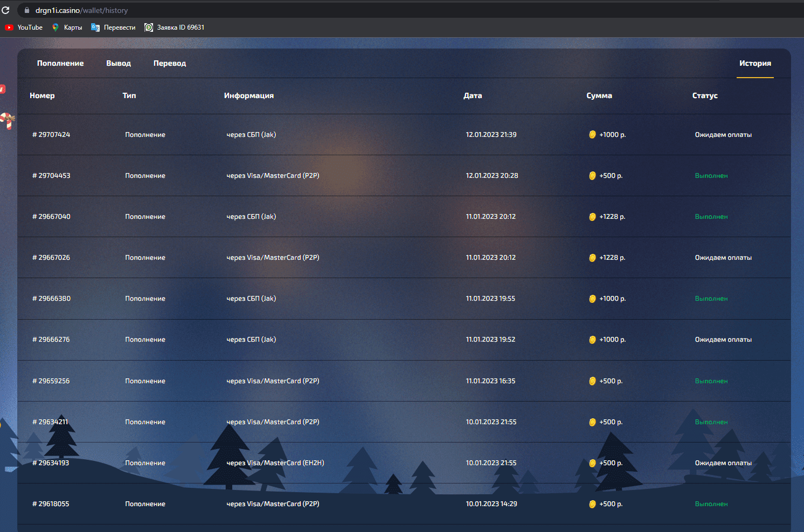Image resolution: width=804 pixels, height=532 pixels.
Task: Click coin icon in row 29666276
Action: point(592,340)
